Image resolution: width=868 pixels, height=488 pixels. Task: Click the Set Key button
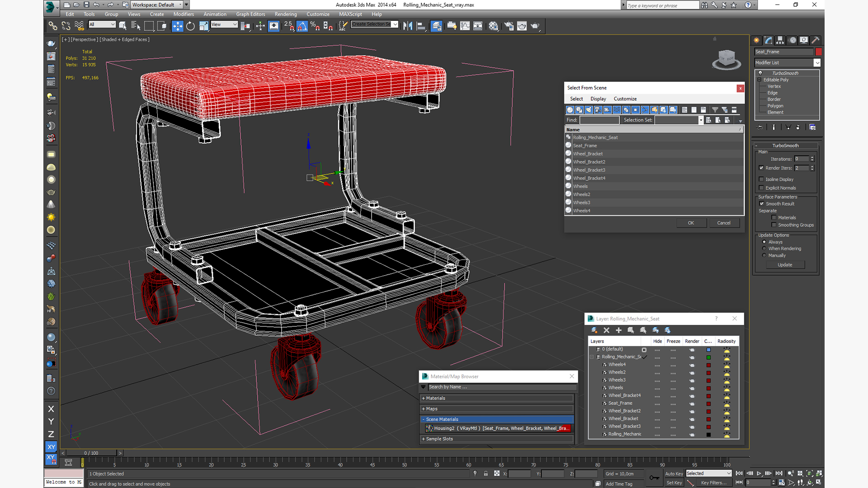(674, 483)
